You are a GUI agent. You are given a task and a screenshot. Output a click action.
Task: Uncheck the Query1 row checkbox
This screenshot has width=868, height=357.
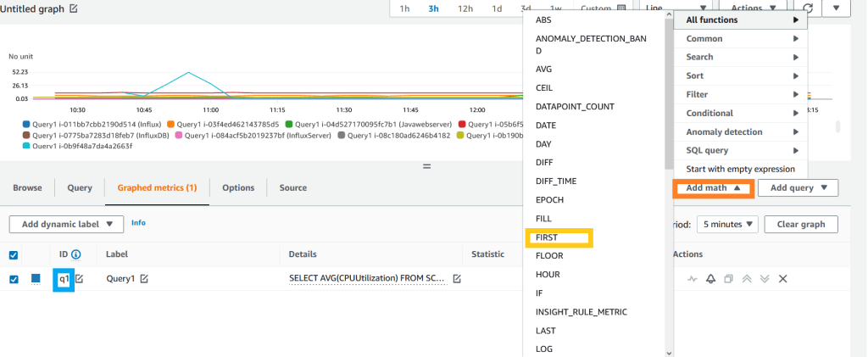14,279
